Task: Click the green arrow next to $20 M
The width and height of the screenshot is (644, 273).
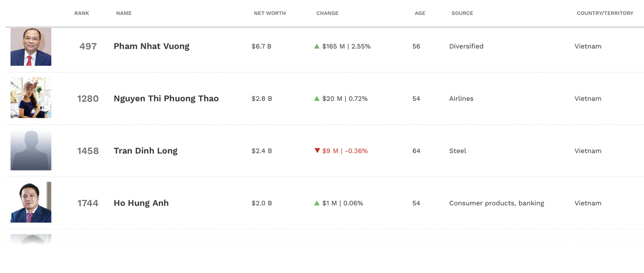Action: [x=317, y=98]
